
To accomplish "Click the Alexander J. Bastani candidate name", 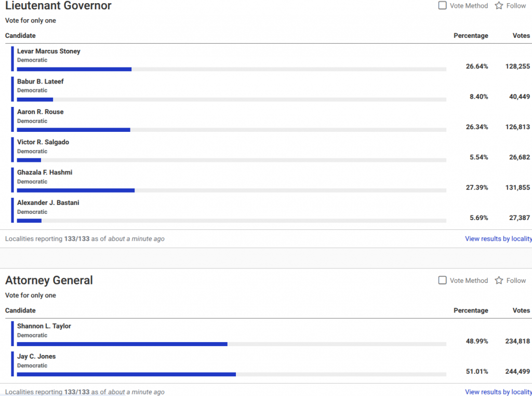I will coord(48,202).
